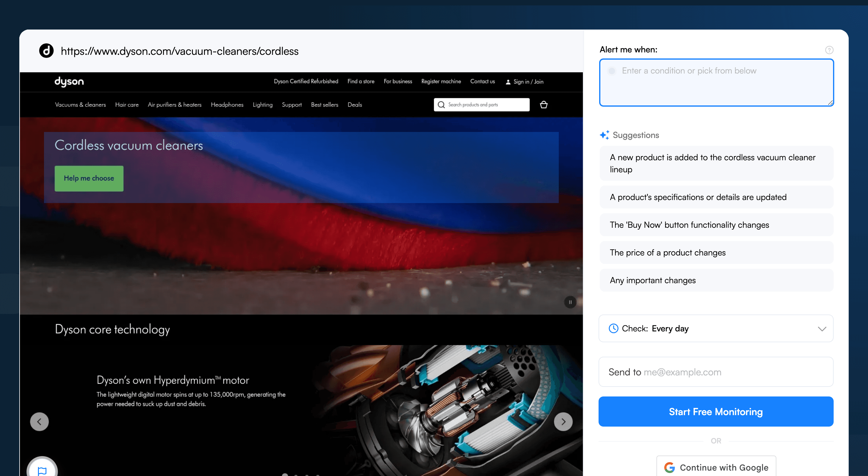Click the clock icon beside Check

pos(614,328)
